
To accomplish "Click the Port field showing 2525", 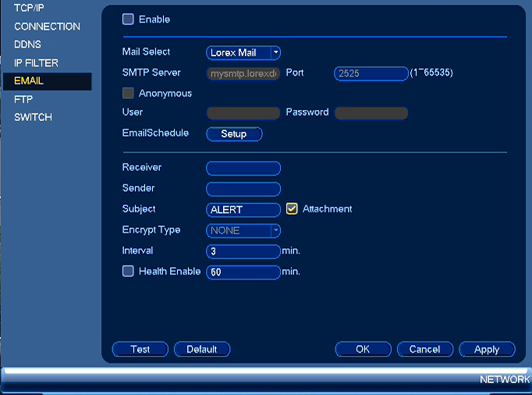I will point(371,73).
